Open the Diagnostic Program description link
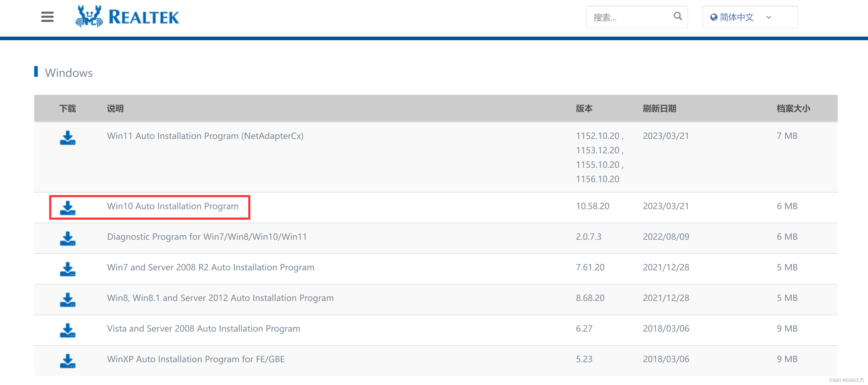 click(x=207, y=237)
